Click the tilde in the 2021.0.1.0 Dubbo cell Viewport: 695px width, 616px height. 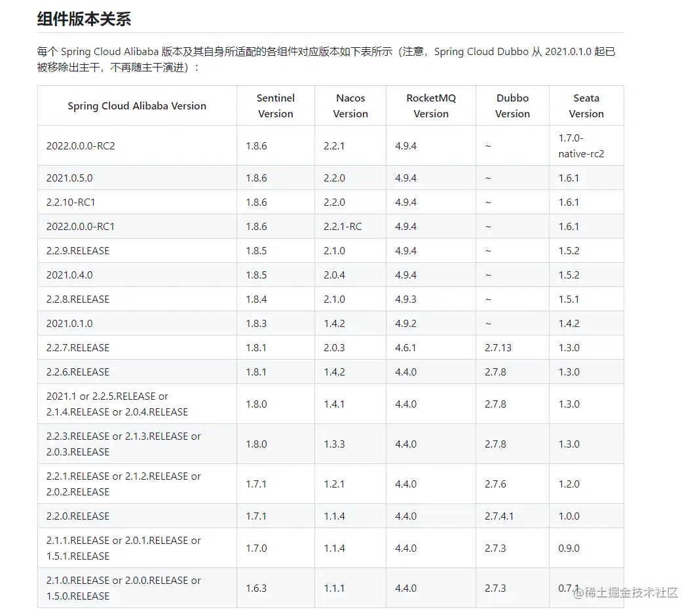pos(487,323)
